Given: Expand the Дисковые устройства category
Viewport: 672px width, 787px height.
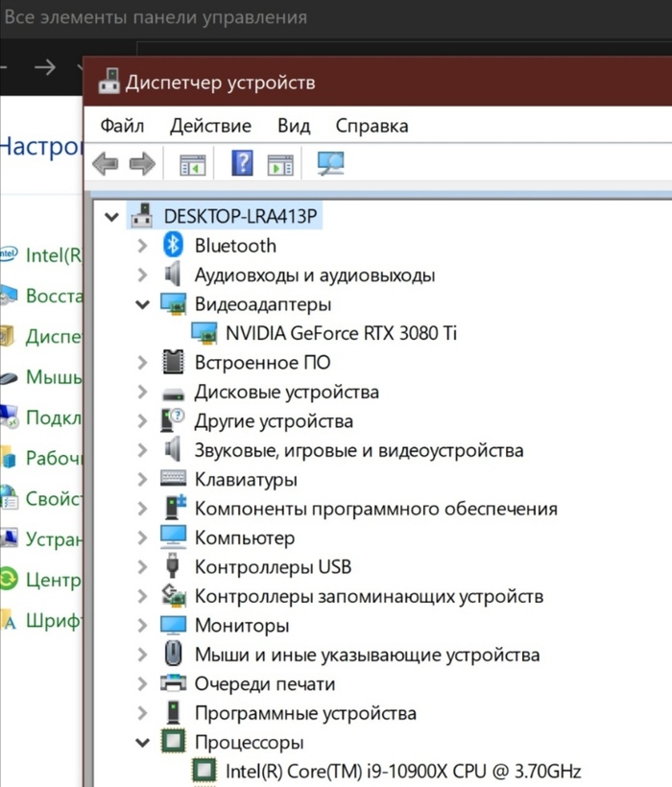Looking at the screenshot, I should [x=142, y=392].
